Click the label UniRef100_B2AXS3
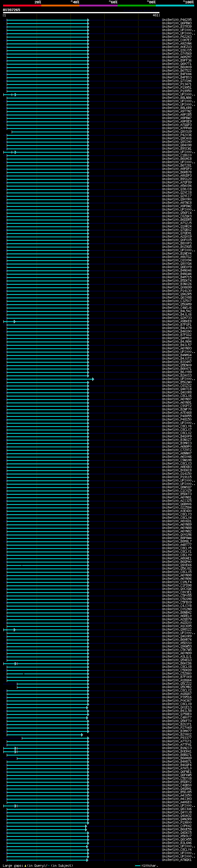This screenshot has height=868, width=197. click(177, 376)
